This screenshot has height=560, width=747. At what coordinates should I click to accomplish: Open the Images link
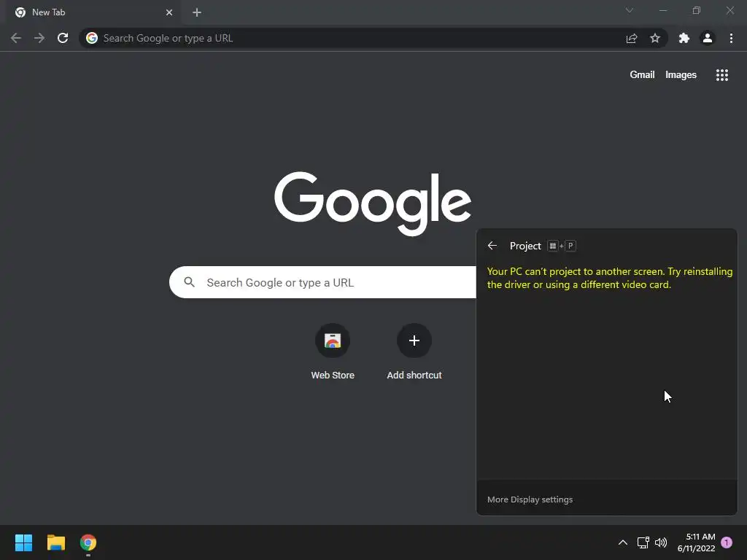pyautogui.click(x=681, y=75)
